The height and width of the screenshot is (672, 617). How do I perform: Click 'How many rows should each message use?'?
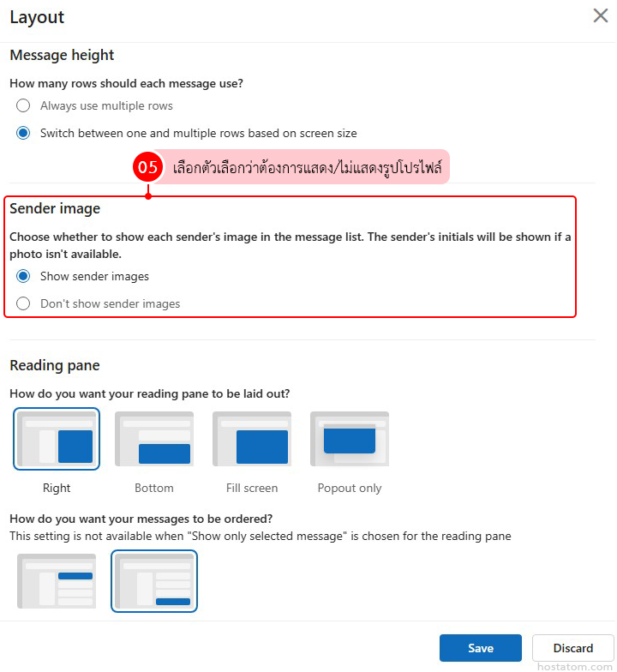tap(127, 84)
